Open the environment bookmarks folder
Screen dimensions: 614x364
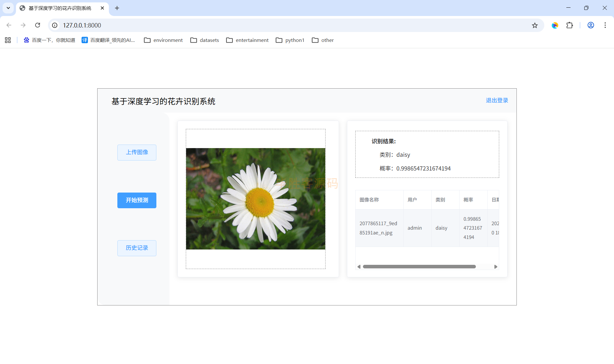163,40
